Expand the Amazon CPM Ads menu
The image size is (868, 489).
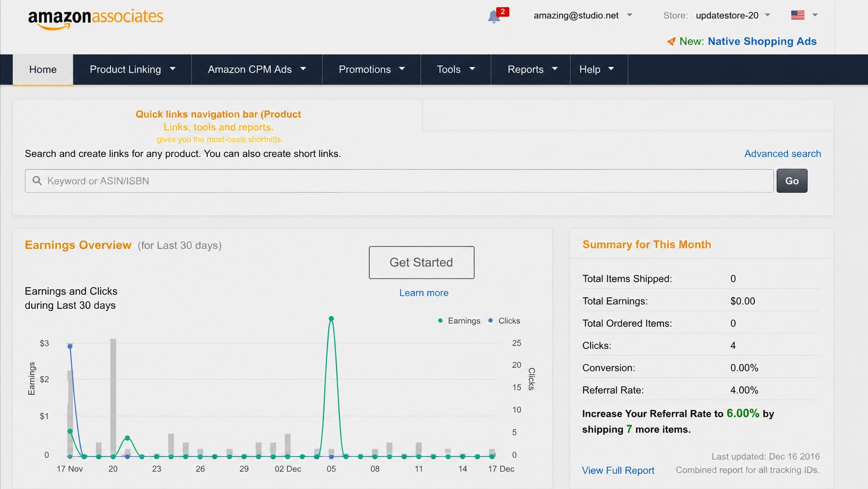[257, 70]
